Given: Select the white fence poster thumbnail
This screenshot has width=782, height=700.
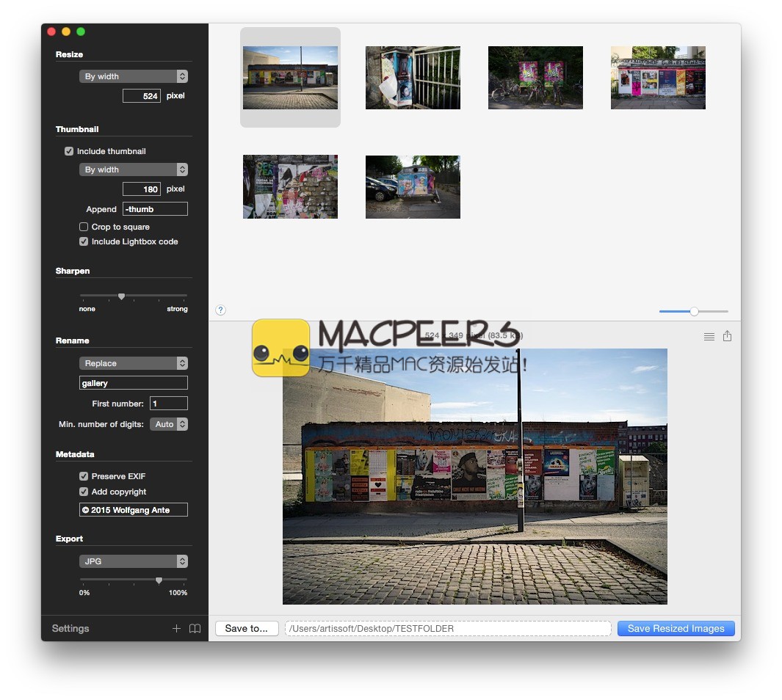Looking at the screenshot, I should pyautogui.click(x=413, y=78).
